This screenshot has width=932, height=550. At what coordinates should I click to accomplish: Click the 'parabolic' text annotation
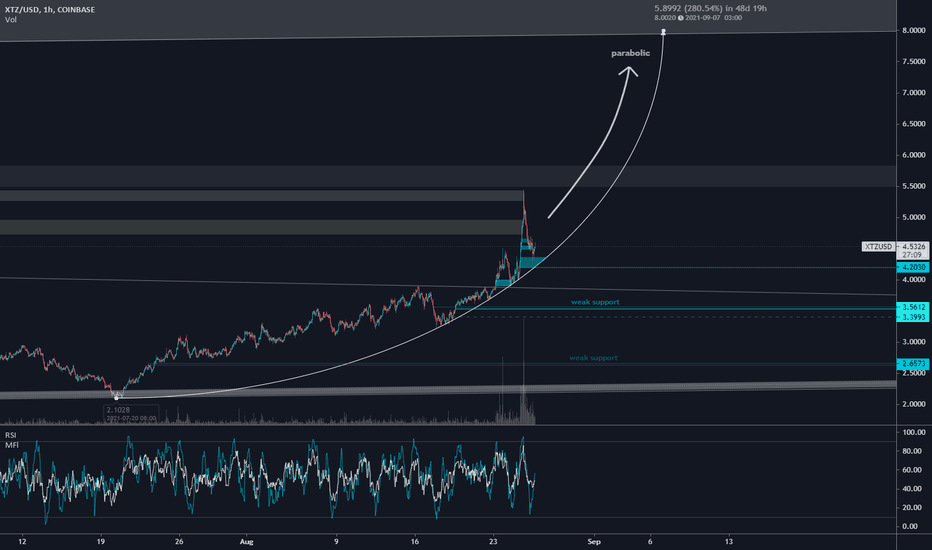pyautogui.click(x=630, y=54)
